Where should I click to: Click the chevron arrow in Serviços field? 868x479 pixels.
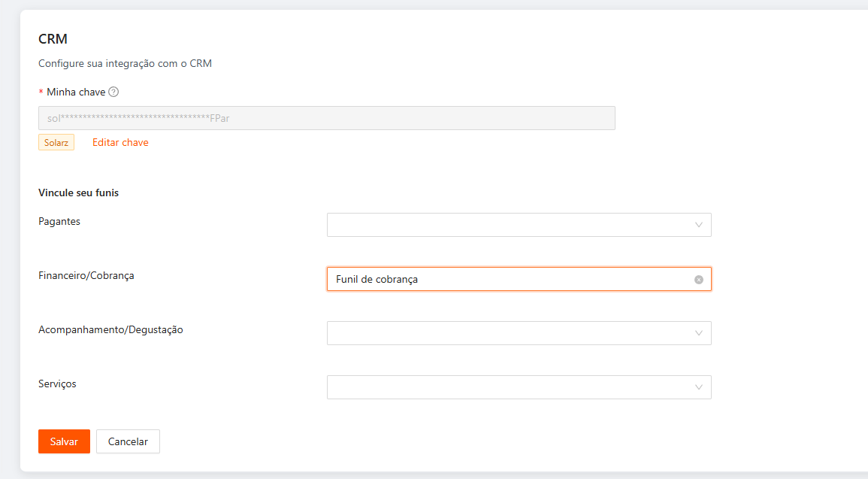[x=699, y=387]
